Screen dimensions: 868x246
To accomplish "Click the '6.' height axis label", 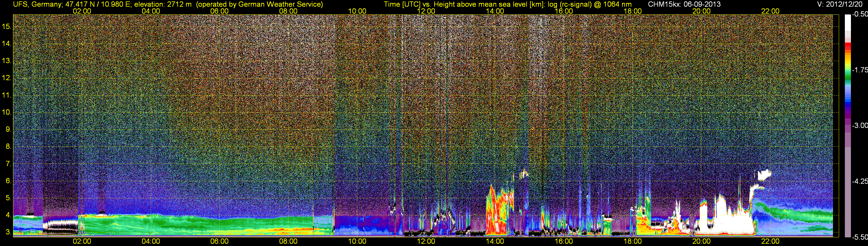I will coord(8,181).
